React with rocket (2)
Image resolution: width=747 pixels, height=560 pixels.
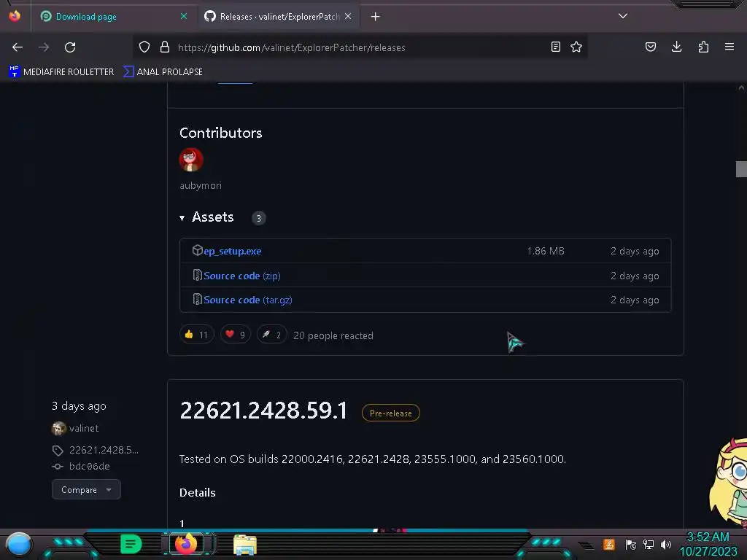click(272, 335)
